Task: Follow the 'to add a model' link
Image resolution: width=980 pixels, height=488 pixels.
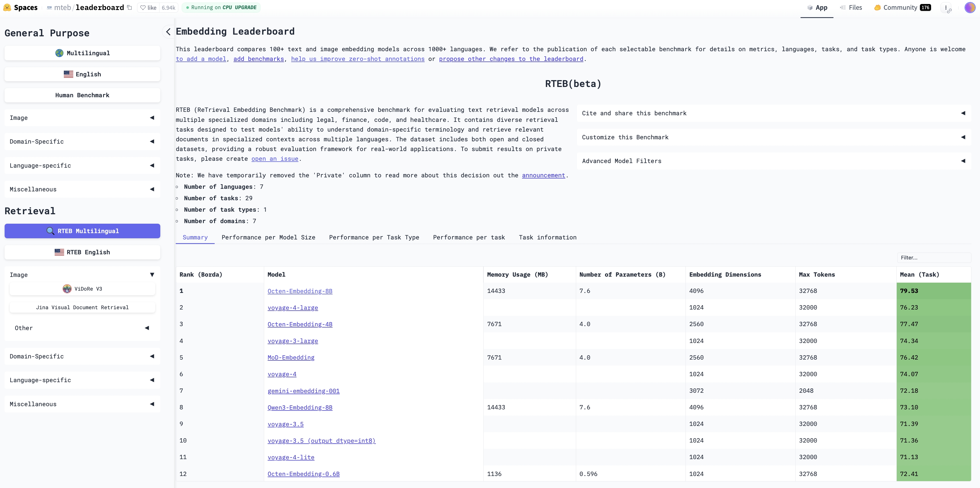Action: click(x=201, y=59)
